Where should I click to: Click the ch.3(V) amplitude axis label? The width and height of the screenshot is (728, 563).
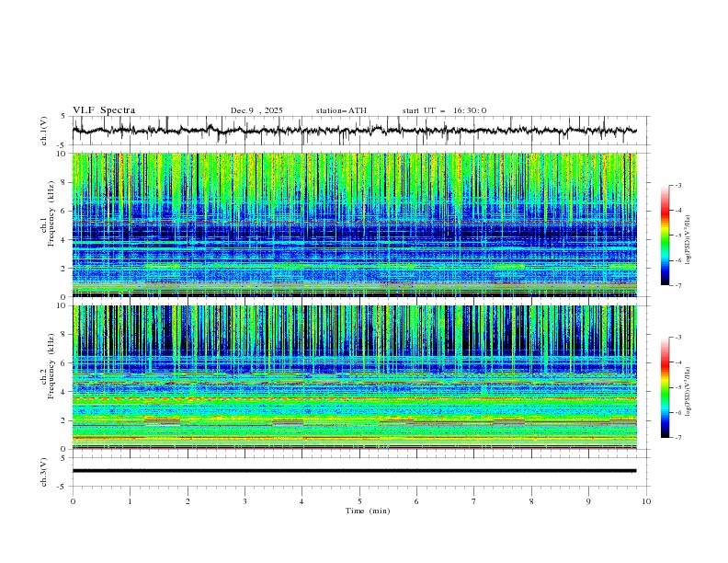44,470
